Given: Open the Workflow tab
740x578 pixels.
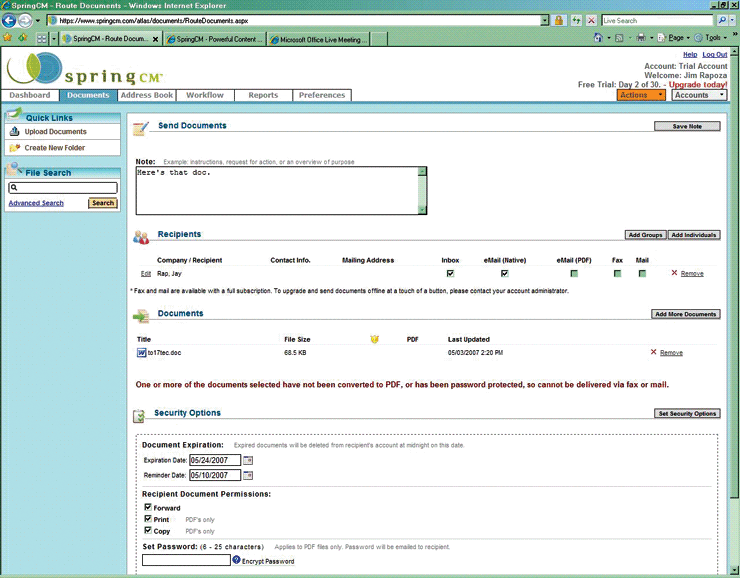Looking at the screenshot, I should (x=205, y=95).
